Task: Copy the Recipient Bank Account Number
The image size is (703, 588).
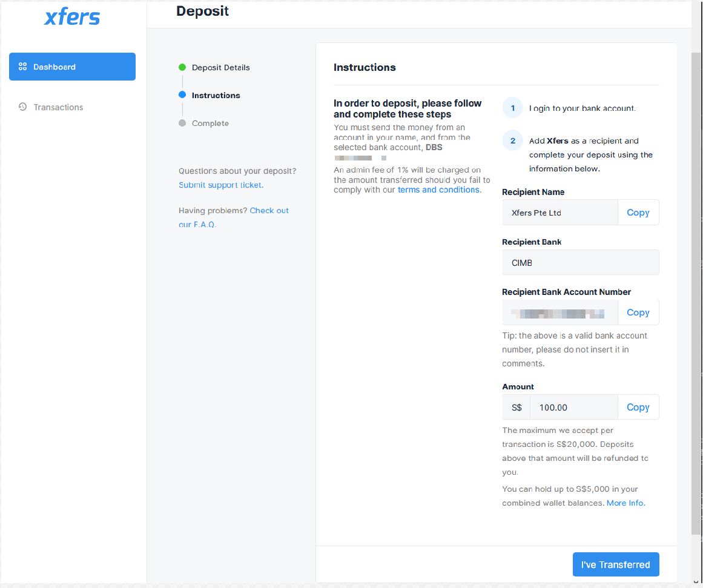Action: (x=638, y=312)
